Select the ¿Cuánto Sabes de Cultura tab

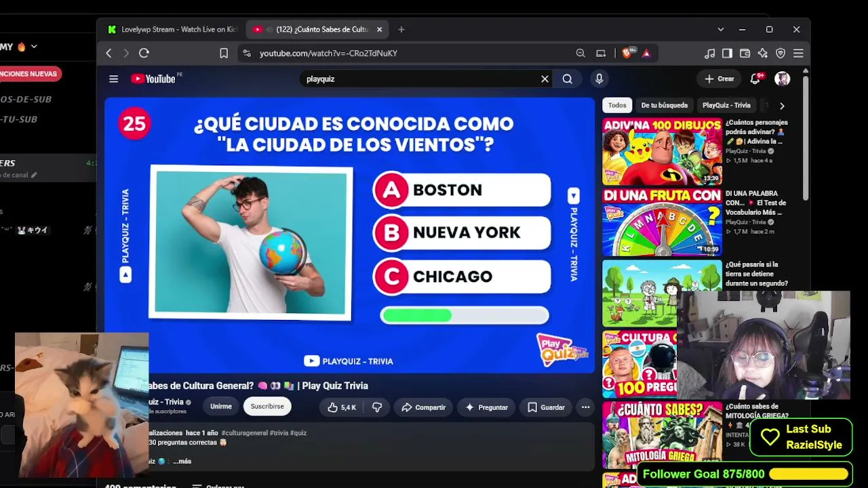coord(317,29)
